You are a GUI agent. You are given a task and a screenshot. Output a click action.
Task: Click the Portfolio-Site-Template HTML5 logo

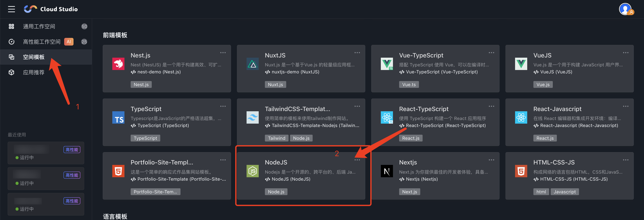coord(118,171)
